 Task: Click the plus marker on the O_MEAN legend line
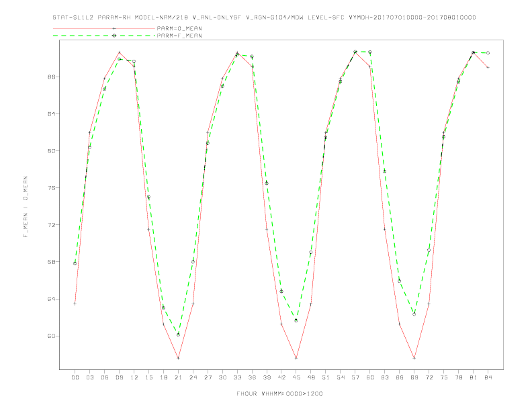[114, 28]
